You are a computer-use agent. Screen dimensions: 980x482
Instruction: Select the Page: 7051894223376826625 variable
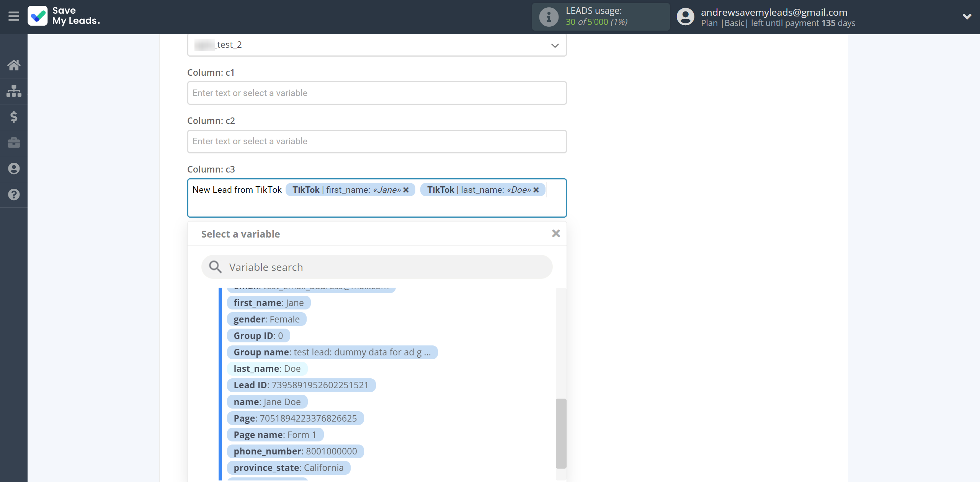pyautogui.click(x=296, y=418)
